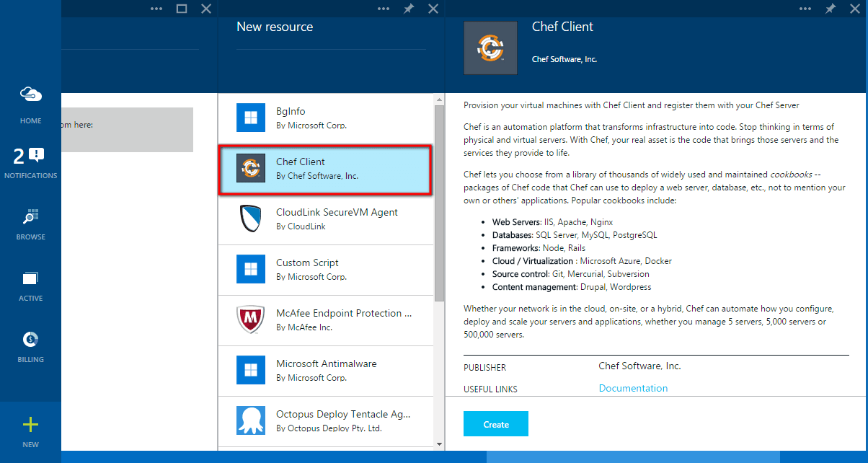Open the Chef Client blade ellipsis menu
868x463 pixels.
click(806, 9)
